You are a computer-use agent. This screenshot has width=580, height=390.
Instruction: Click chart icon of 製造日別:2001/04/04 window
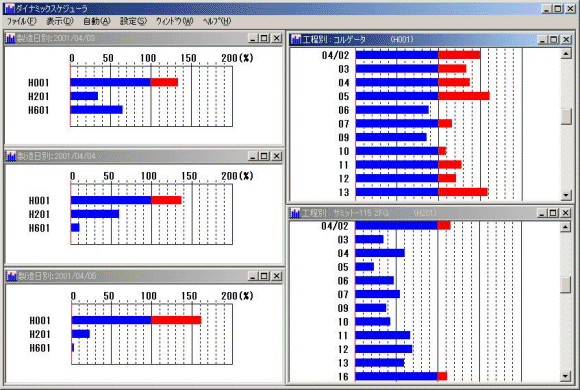(11, 156)
